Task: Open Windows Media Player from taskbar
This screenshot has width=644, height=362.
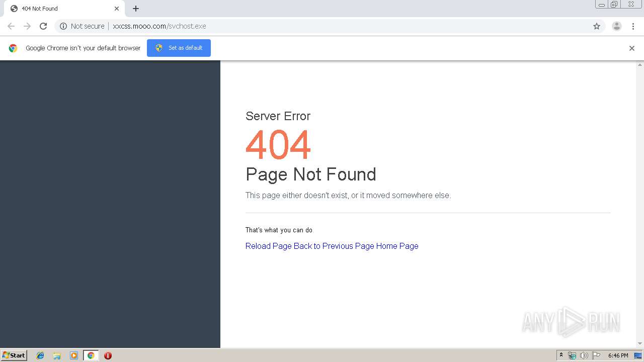Action: tap(74, 355)
